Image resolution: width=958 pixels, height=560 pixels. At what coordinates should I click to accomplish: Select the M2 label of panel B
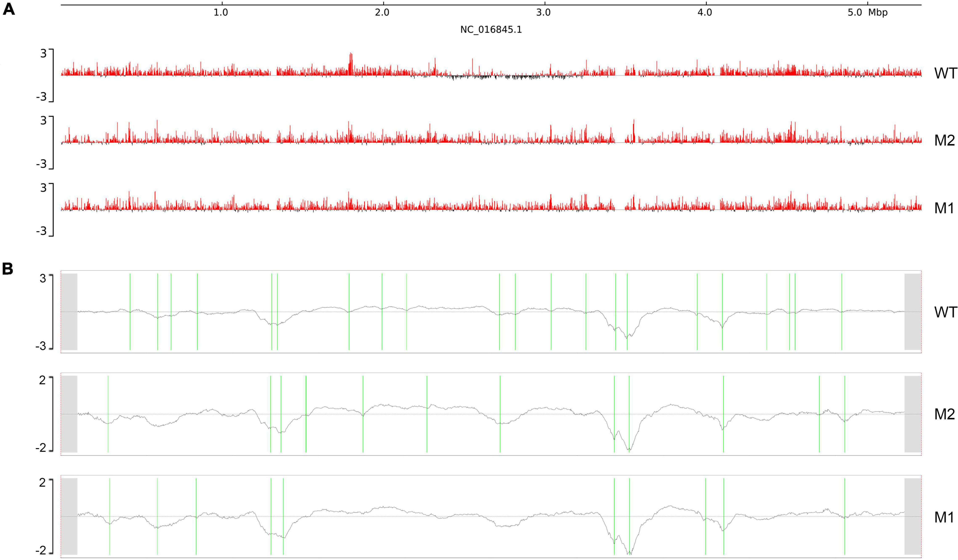(x=945, y=414)
